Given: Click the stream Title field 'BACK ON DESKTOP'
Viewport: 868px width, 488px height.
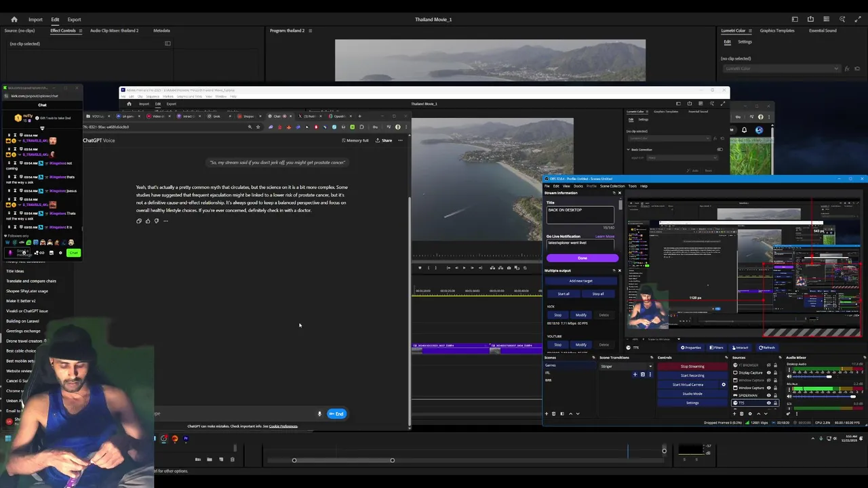Looking at the screenshot, I should point(580,214).
